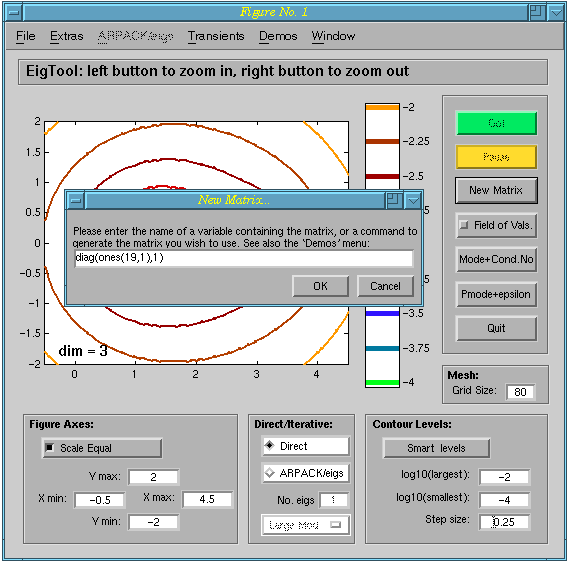Open the File menu
This screenshot has width=569, height=563.
(x=25, y=36)
